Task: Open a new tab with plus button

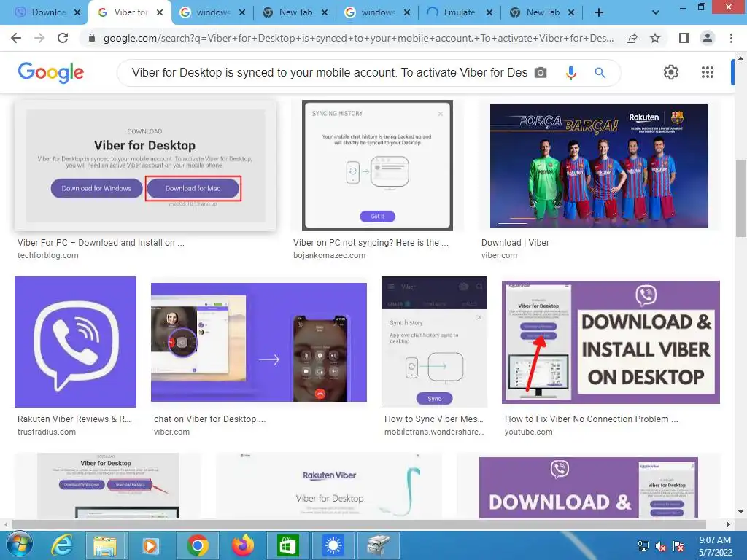Action: (599, 13)
